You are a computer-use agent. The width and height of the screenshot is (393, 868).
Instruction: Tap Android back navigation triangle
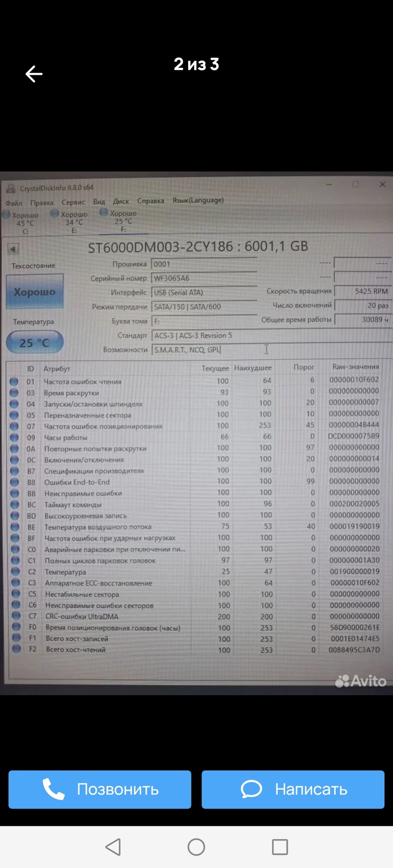tap(113, 847)
